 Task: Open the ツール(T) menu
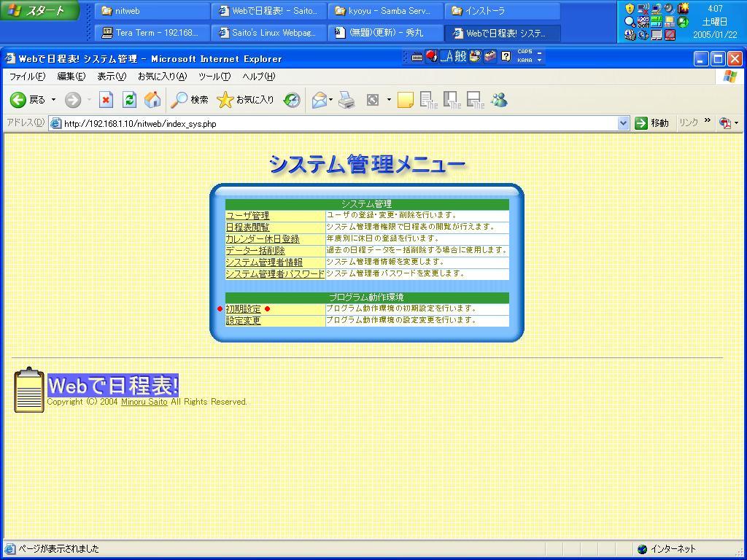tap(214, 77)
